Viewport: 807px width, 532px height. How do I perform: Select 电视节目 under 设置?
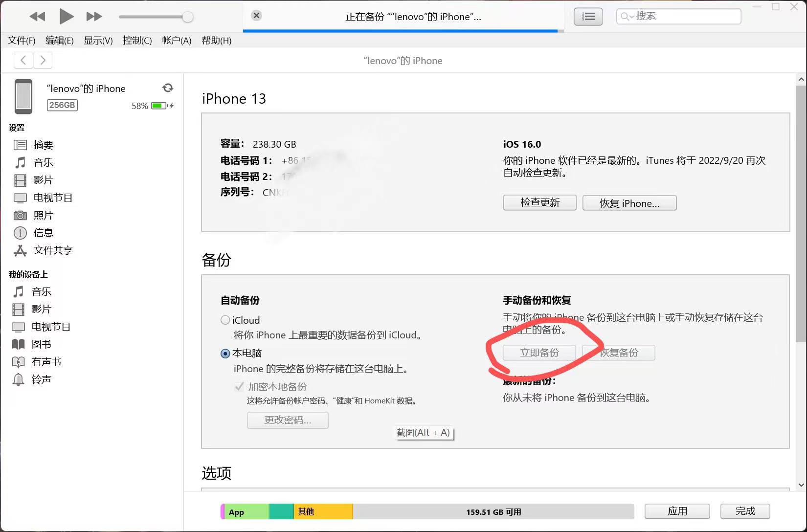coord(53,198)
